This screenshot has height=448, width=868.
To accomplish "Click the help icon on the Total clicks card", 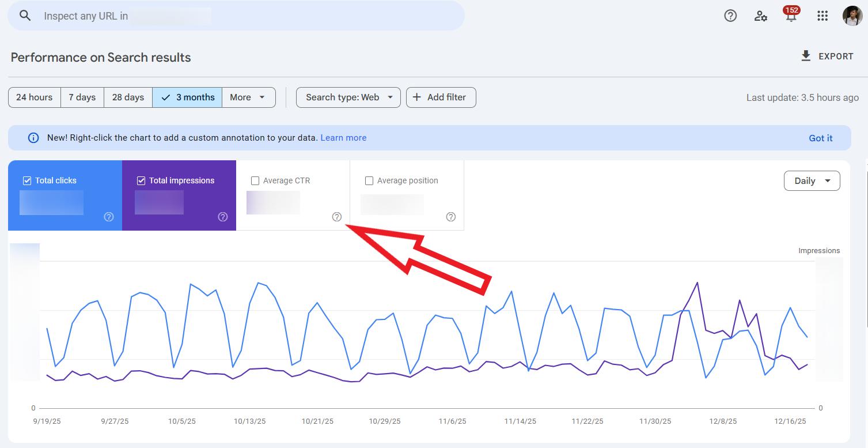I will [x=108, y=217].
